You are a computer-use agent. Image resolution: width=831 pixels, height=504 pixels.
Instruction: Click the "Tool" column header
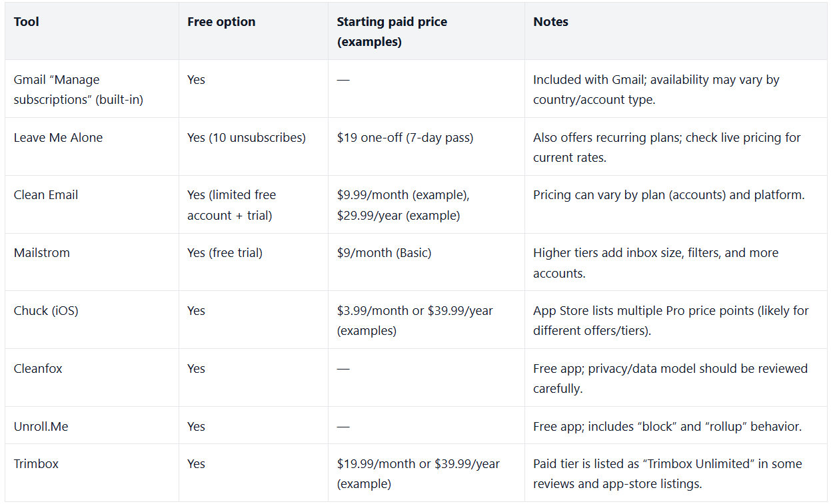tap(27, 22)
